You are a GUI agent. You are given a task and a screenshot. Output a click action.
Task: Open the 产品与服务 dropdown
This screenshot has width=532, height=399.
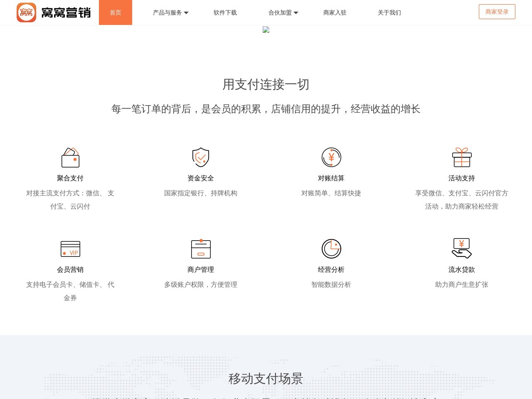(x=167, y=12)
